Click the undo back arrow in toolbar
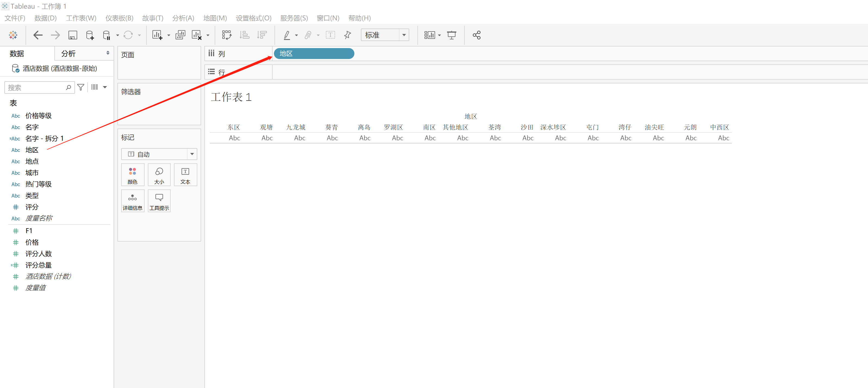 [38, 35]
